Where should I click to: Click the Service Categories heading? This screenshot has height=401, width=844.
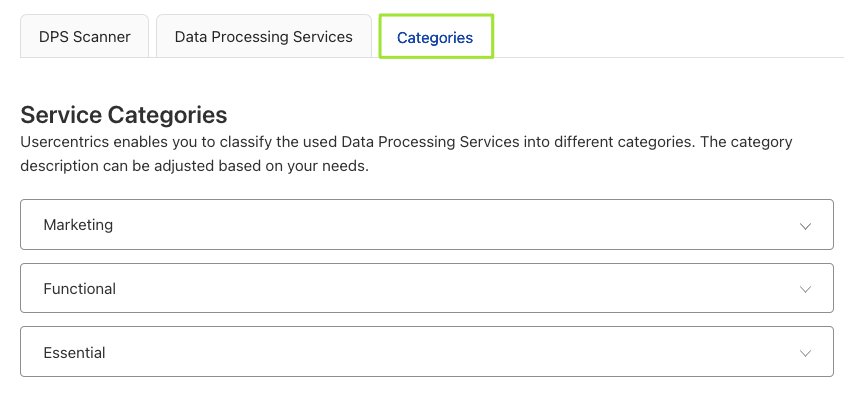pyautogui.click(x=124, y=114)
